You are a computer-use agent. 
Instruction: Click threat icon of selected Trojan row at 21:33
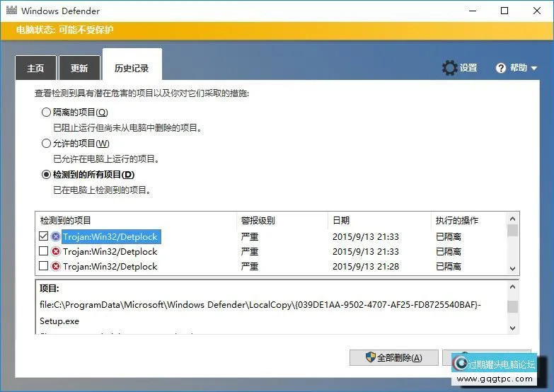pyautogui.click(x=55, y=236)
